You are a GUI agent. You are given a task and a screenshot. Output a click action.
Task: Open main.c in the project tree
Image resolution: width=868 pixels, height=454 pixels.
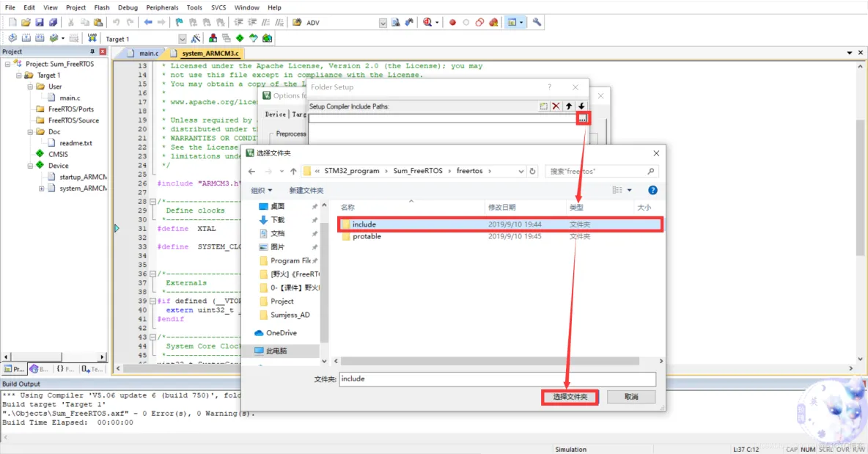70,98
